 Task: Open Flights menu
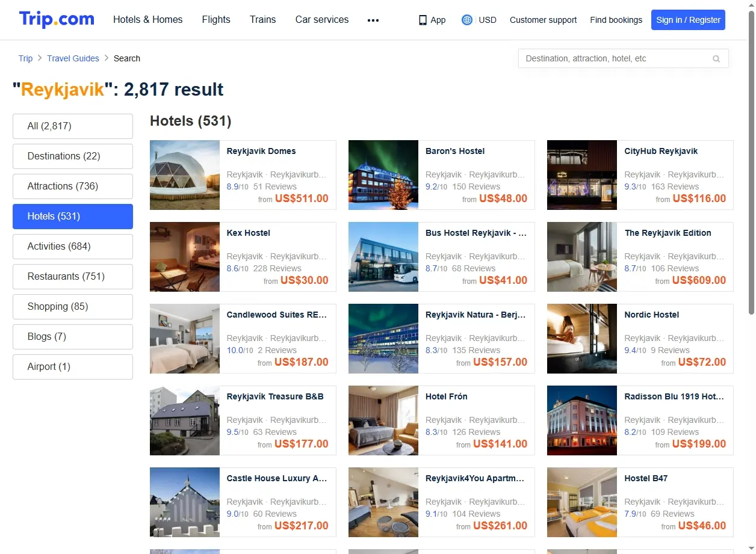(x=216, y=19)
